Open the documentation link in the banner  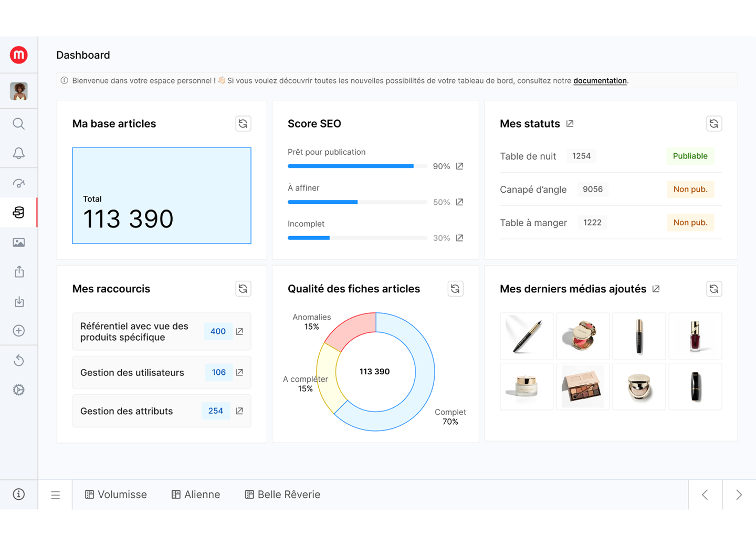pos(600,81)
